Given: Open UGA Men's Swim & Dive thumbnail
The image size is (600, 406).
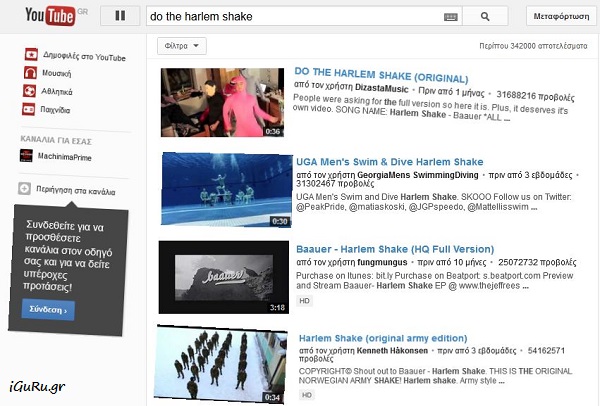Looking at the screenshot, I should 225,190.
